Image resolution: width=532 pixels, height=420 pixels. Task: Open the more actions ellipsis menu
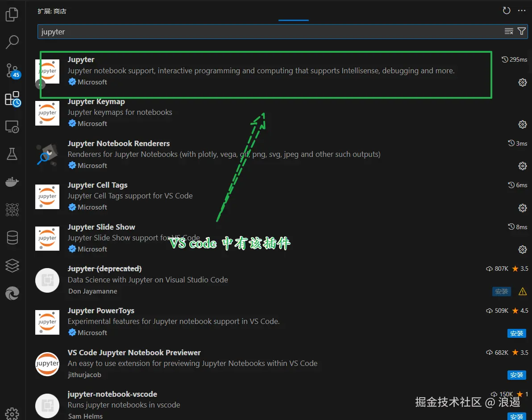click(x=521, y=11)
